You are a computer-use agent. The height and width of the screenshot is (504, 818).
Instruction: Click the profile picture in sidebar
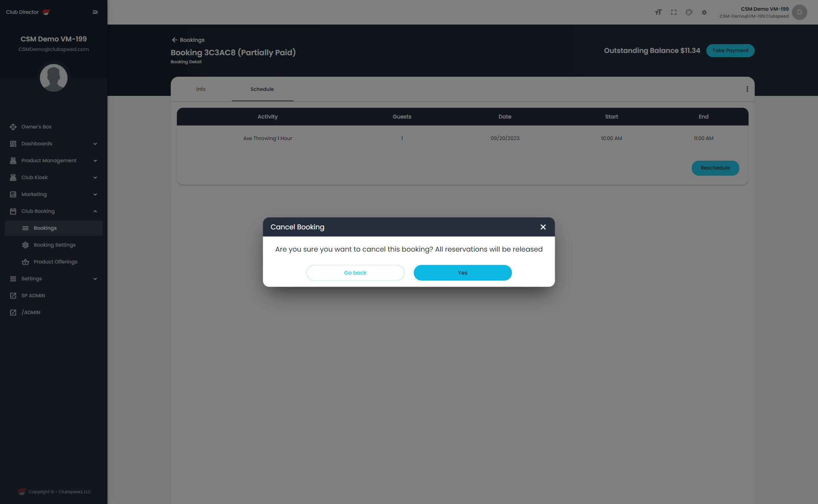pyautogui.click(x=54, y=78)
